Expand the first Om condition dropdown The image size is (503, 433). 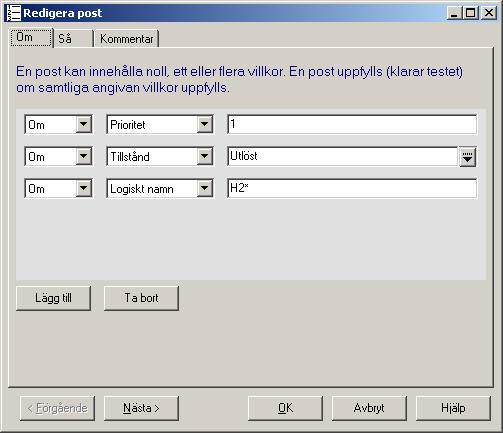(83, 125)
